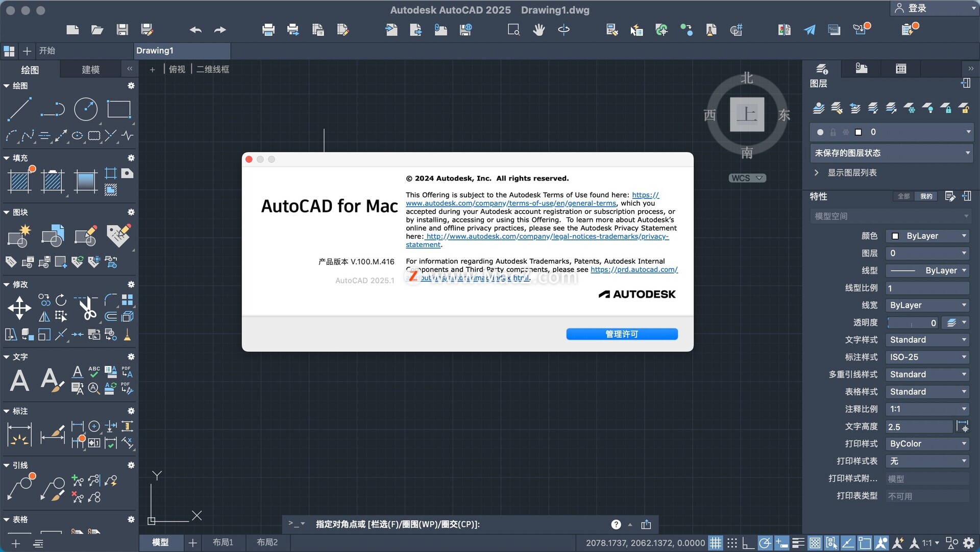
Task: Toggle grid display in status bar
Action: click(716, 543)
